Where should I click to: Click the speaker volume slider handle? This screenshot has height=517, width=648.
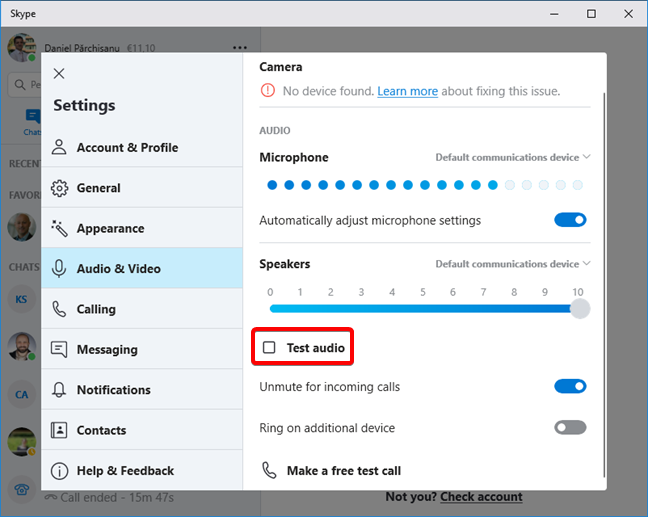580,309
